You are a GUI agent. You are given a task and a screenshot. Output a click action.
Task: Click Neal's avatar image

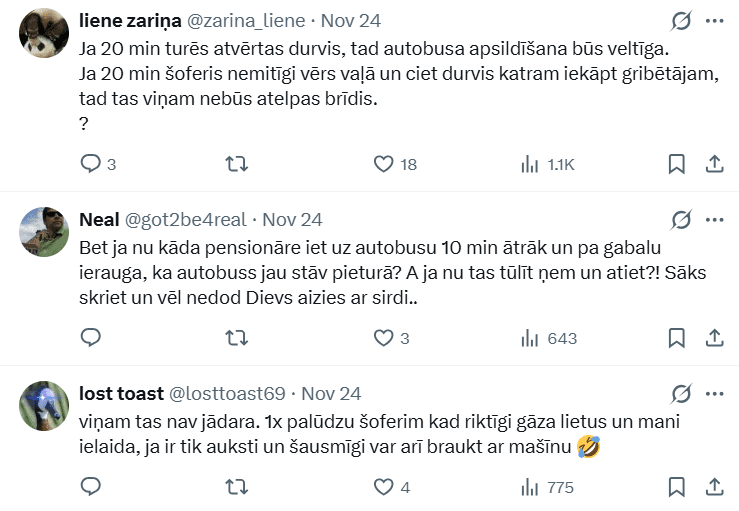tap(44, 231)
